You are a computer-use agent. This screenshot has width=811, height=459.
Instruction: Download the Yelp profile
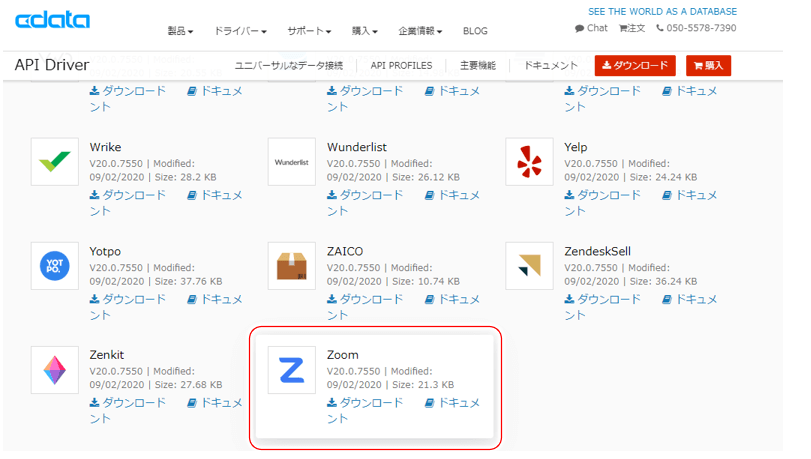[603, 195]
